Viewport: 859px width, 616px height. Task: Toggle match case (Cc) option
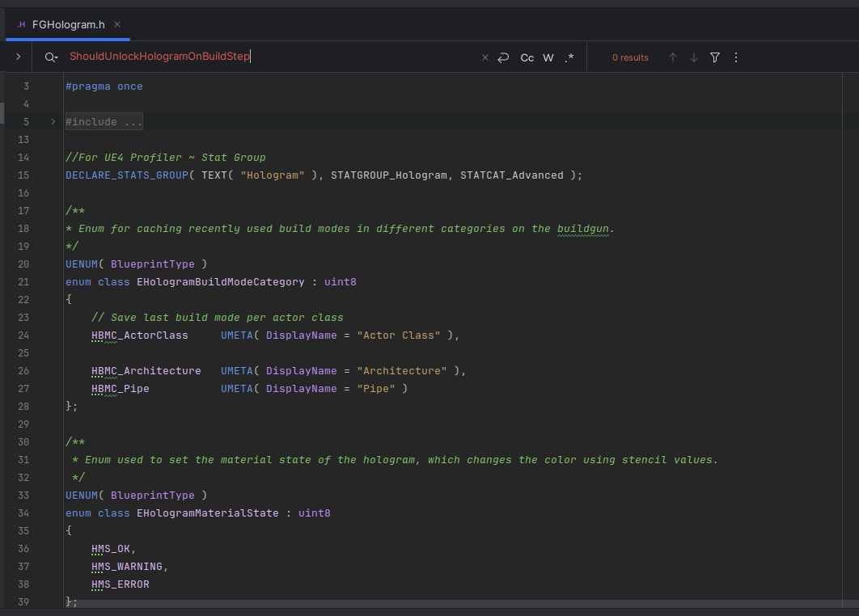[527, 57]
